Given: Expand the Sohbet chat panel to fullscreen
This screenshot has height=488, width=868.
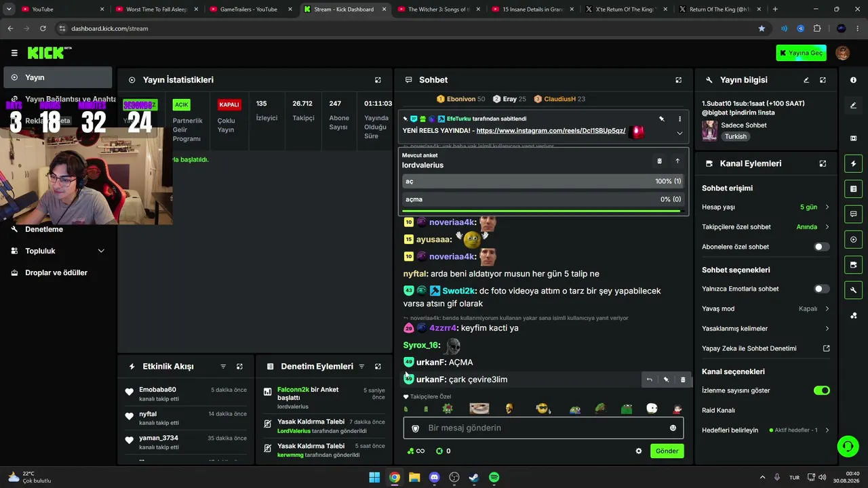Looking at the screenshot, I should point(678,80).
